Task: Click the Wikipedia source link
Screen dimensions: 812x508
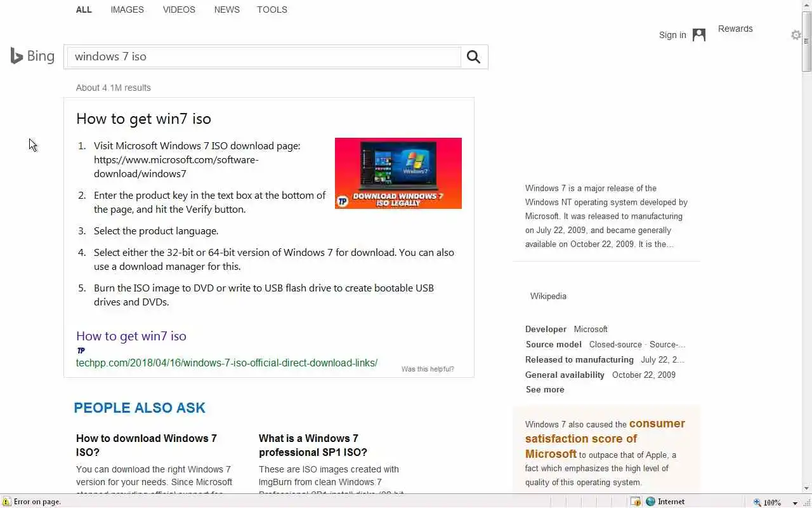Action: [548, 296]
